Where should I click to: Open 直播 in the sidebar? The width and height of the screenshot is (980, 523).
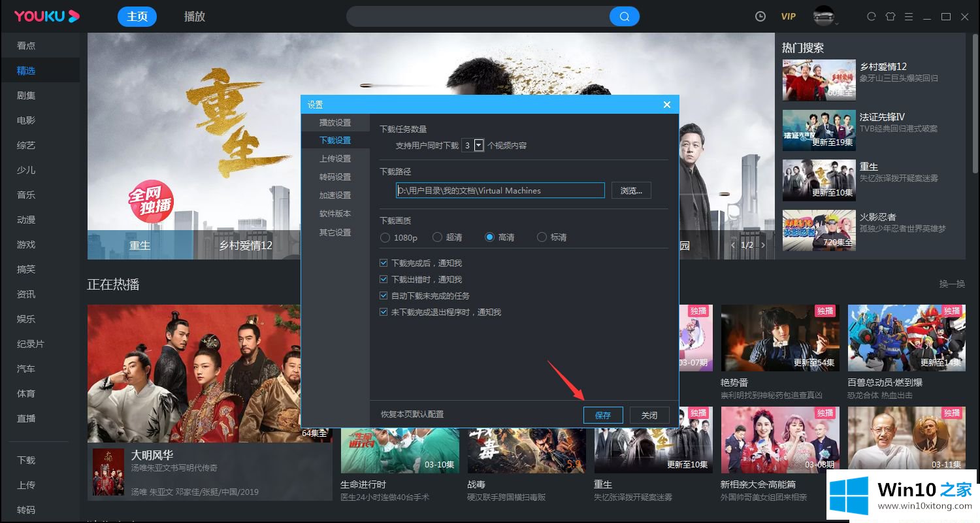pyautogui.click(x=26, y=418)
